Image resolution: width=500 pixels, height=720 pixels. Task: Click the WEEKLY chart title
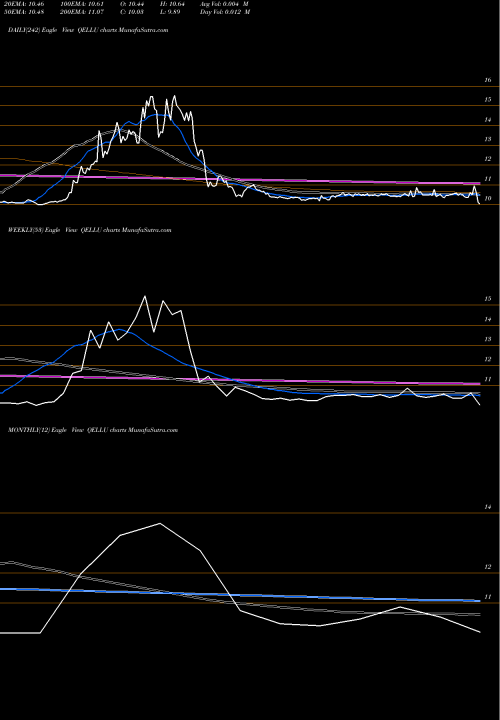pos(90,230)
